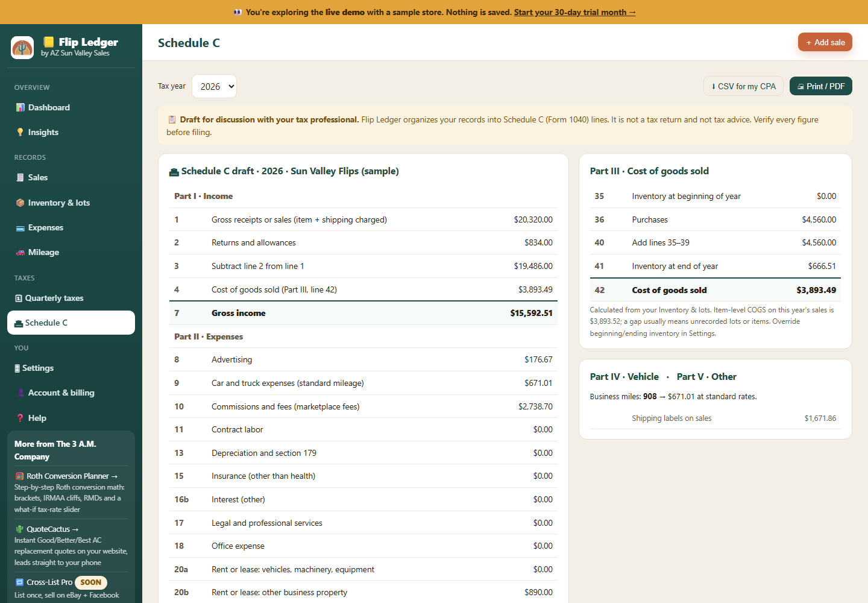Click the Advertising expense row label
The image size is (868, 603).
[231, 359]
